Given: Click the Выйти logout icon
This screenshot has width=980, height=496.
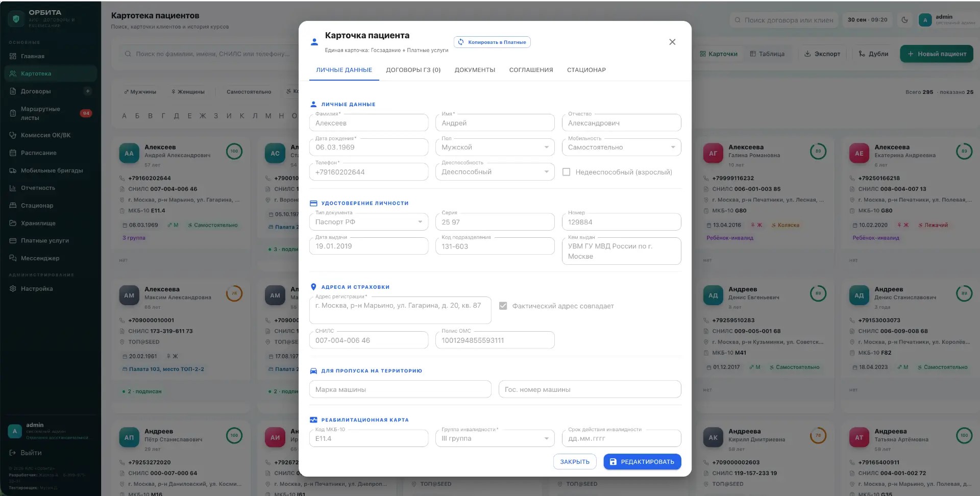Looking at the screenshot, I should pos(13,453).
